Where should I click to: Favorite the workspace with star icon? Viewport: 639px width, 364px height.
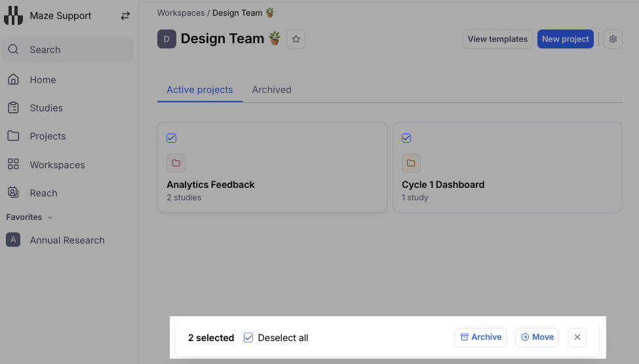pyautogui.click(x=296, y=39)
